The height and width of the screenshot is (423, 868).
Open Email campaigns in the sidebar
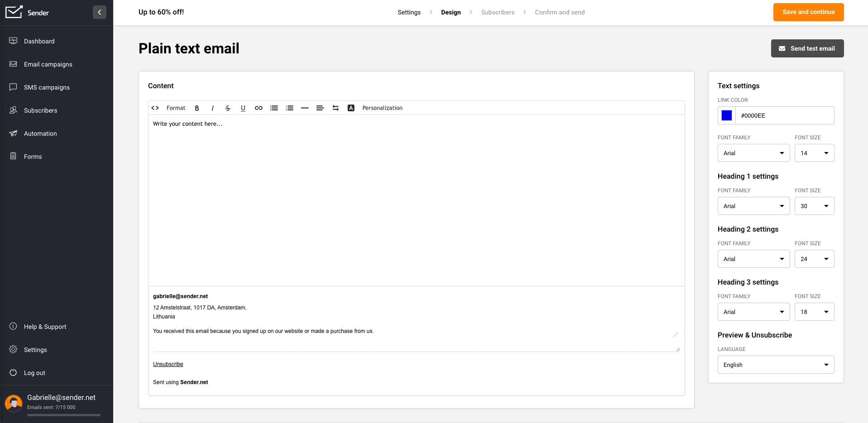pyautogui.click(x=48, y=64)
